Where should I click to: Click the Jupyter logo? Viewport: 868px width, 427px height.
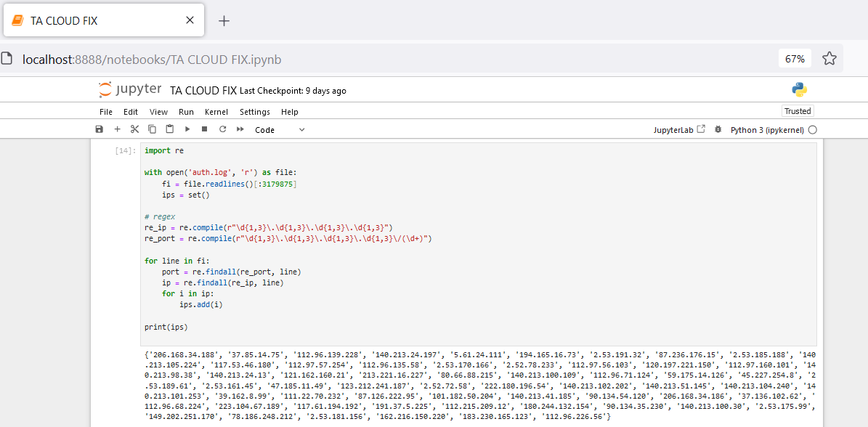click(x=130, y=89)
